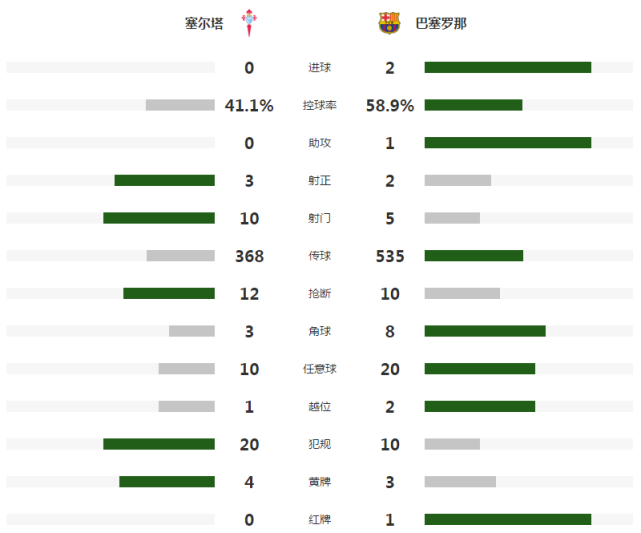Screen dimensions: 641x533
Task: Click Barcelona's green 进球 bar
Action: pyautogui.click(x=508, y=67)
